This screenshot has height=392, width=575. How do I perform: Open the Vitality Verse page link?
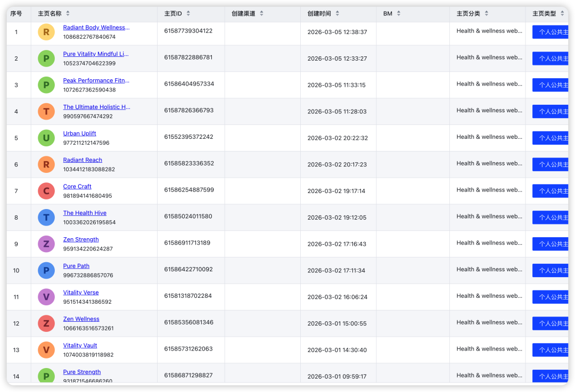pyautogui.click(x=81, y=293)
